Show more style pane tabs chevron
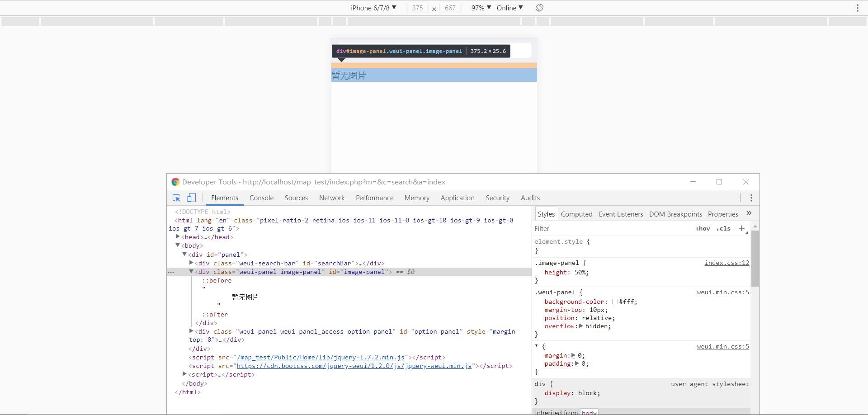Image resolution: width=868 pixels, height=415 pixels. pos(749,213)
